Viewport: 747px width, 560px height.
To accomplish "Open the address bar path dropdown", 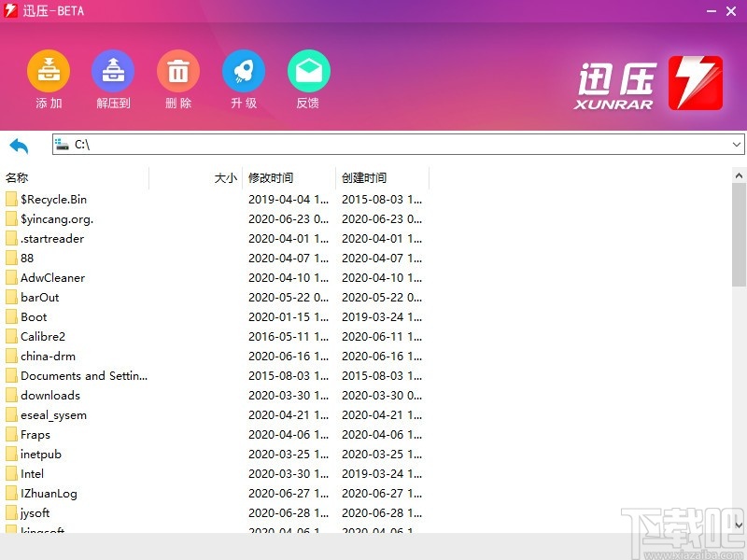I will click(x=737, y=145).
